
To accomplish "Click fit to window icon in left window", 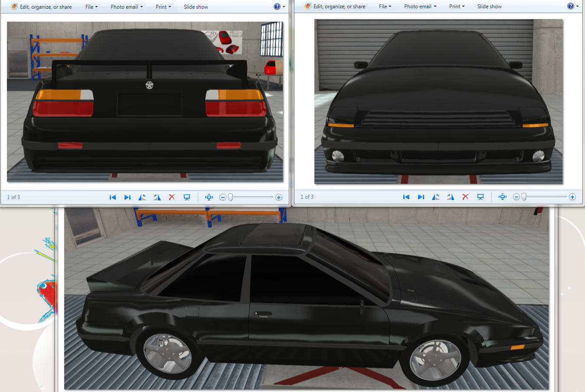I will tap(209, 197).
